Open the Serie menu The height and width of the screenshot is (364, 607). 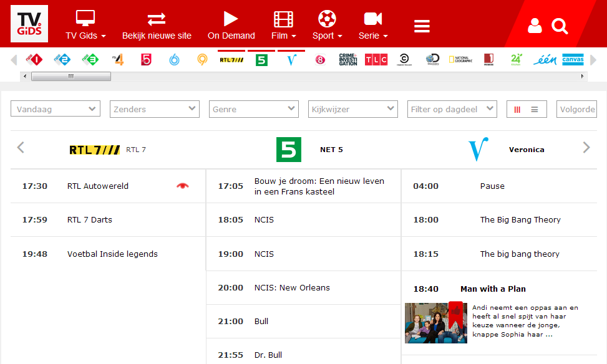373,25
